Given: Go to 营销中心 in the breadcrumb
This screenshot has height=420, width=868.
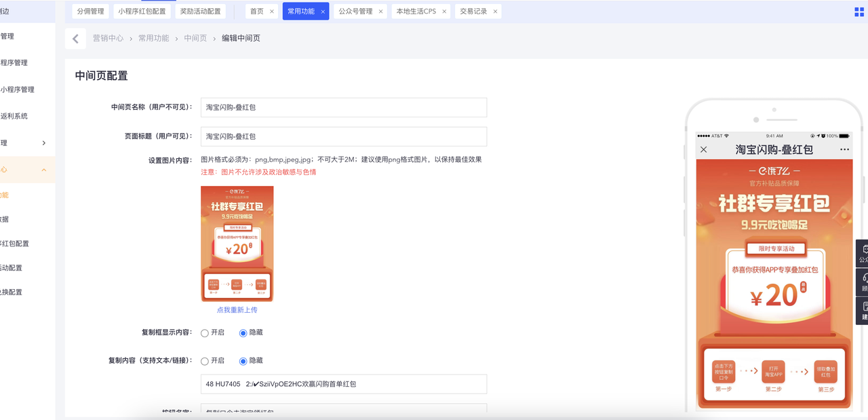Looking at the screenshot, I should [x=108, y=39].
